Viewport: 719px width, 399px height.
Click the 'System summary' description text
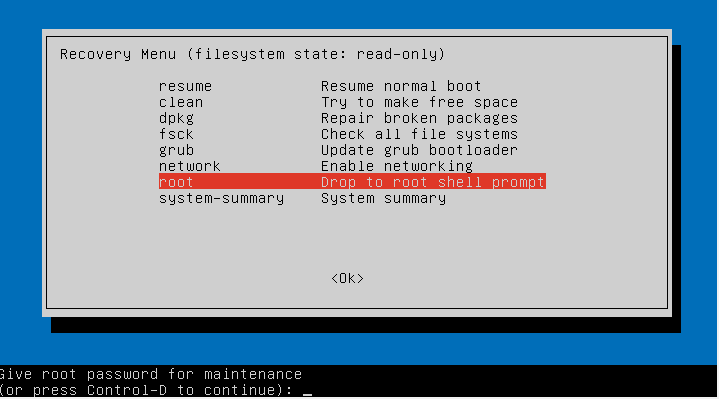point(383,199)
